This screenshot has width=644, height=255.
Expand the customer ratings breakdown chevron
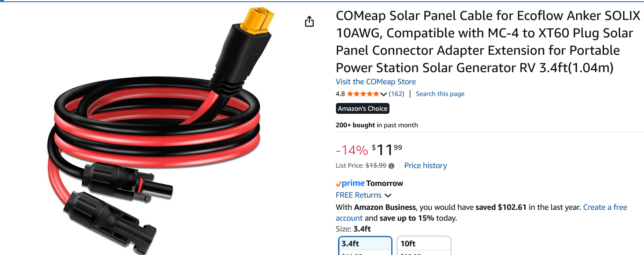point(383,93)
